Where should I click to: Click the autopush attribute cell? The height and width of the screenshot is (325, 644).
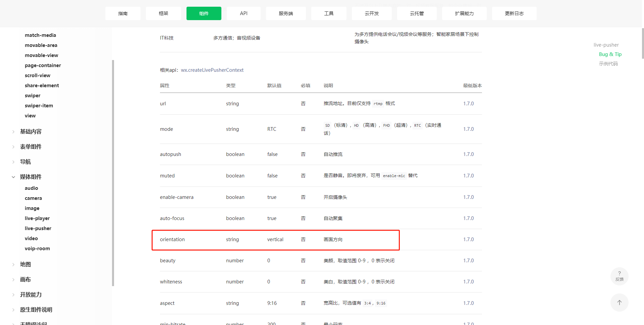coord(170,154)
